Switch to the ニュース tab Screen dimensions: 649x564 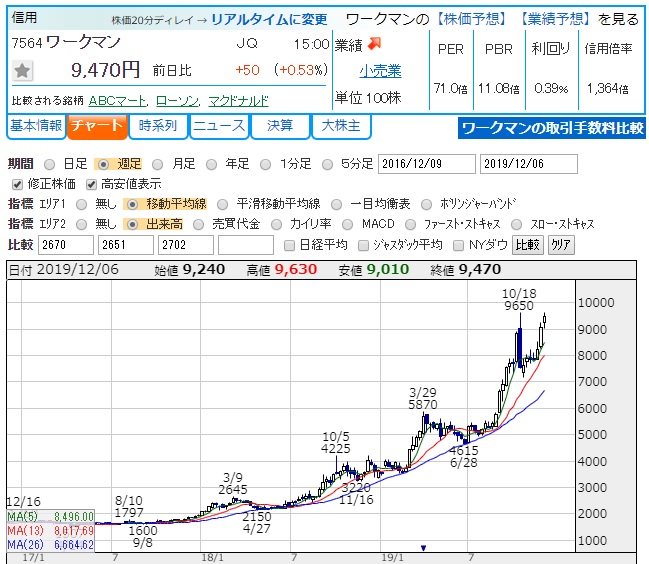pyautogui.click(x=219, y=126)
